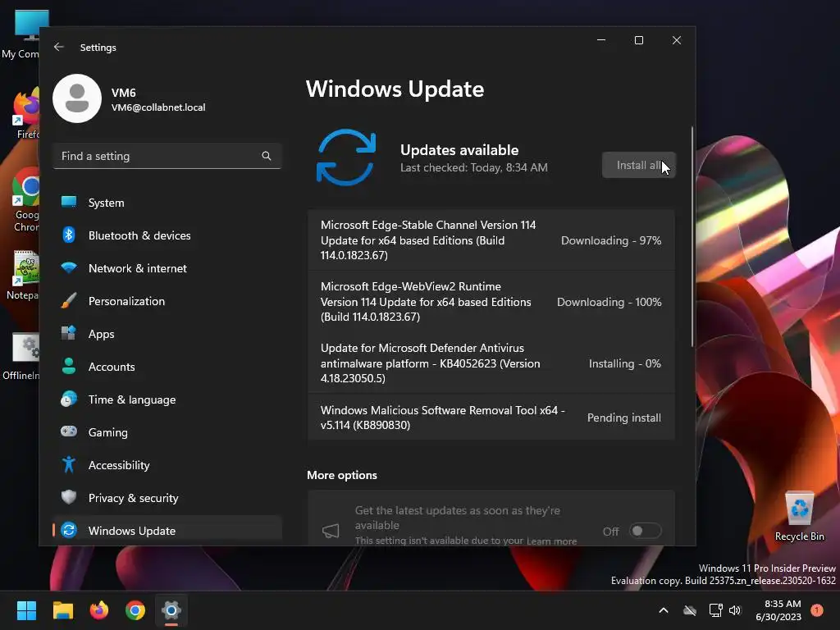
Task: Click the cloud sync tray icon
Action: point(690,610)
